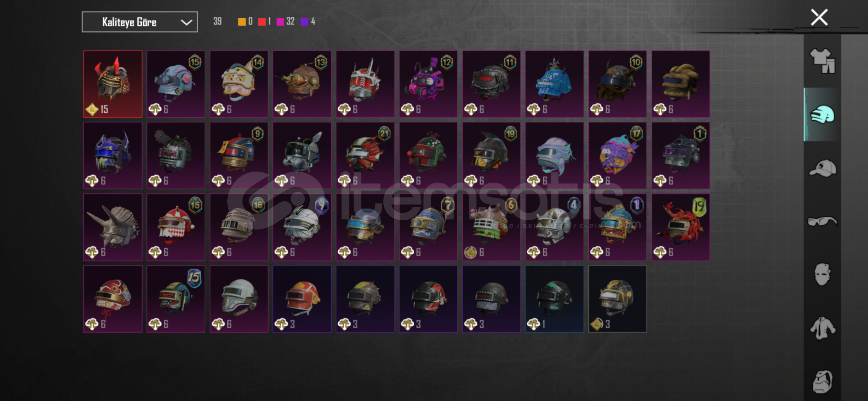Viewport: 868px width, 401px height.
Task: Click the purple quality counter showing 4
Action: [x=308, y=22]
